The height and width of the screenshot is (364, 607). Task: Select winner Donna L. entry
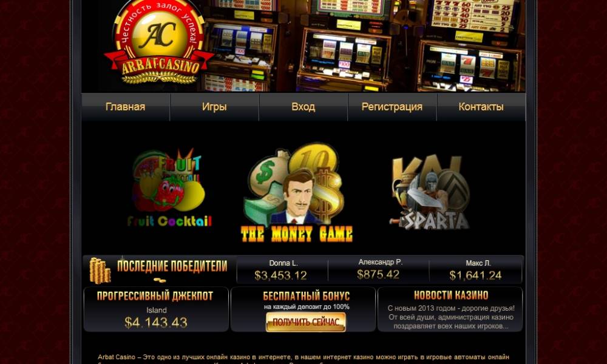(283, 269)
